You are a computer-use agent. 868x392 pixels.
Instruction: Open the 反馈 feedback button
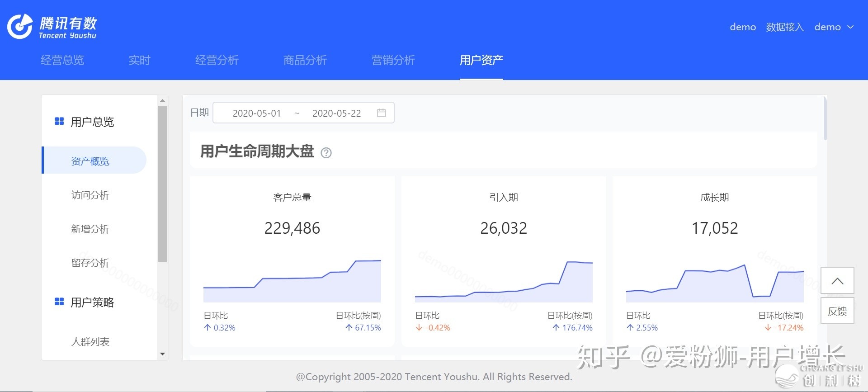[x=837, y=311]
